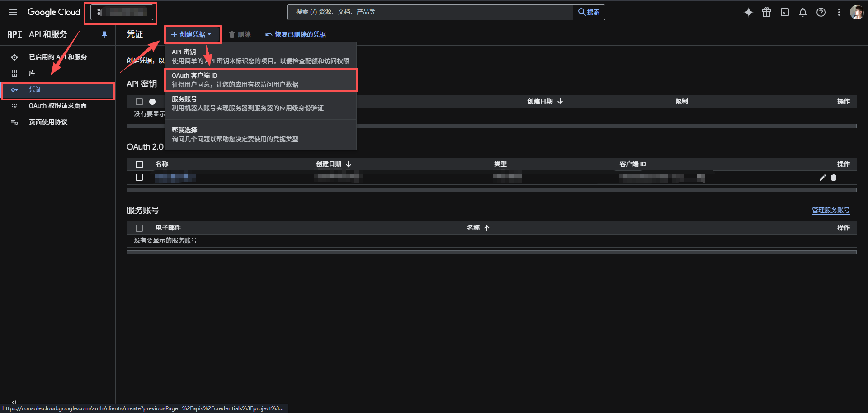Edit the OAuth client with pencil icon
The height and width of the screenshot is (413, 868).
[x=822, y=178]
